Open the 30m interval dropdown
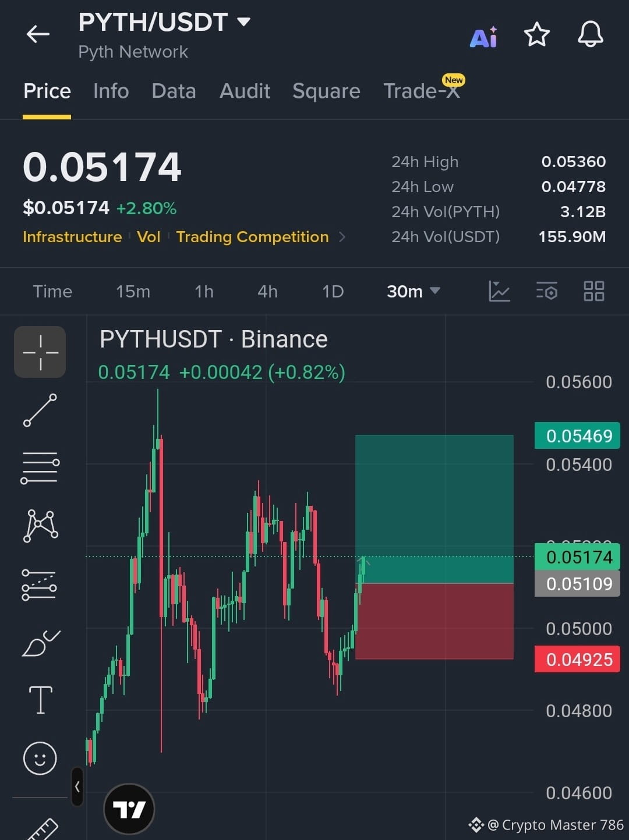Image resolution: width=629 pixels, height=840 pixels. 414,291
